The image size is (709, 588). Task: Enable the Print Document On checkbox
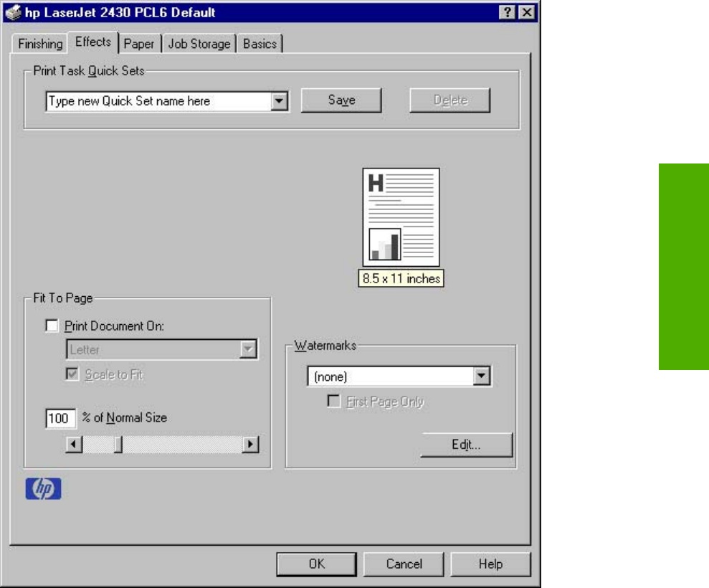tap(52, 326)
